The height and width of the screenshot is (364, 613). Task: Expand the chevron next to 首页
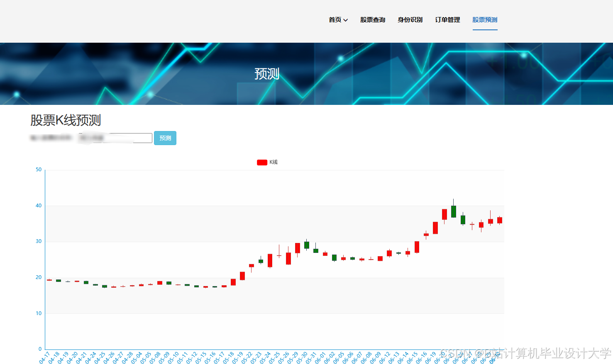coord(346,20)
